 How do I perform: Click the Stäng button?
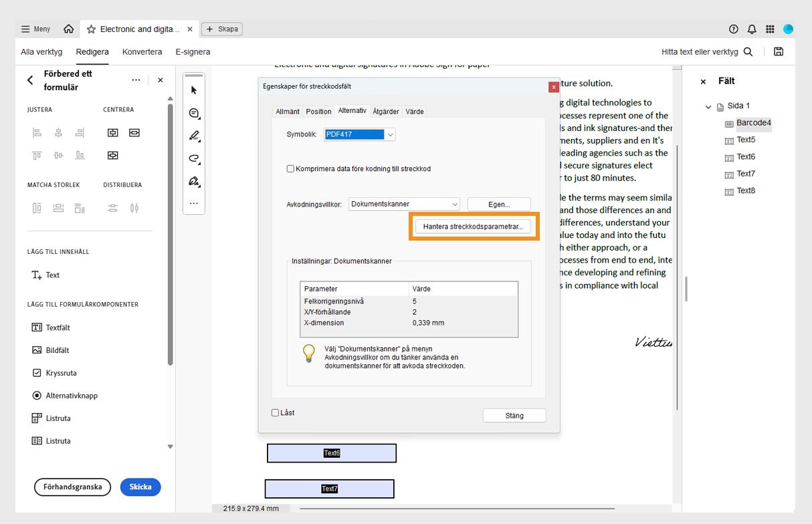click(x=514, y=416)
